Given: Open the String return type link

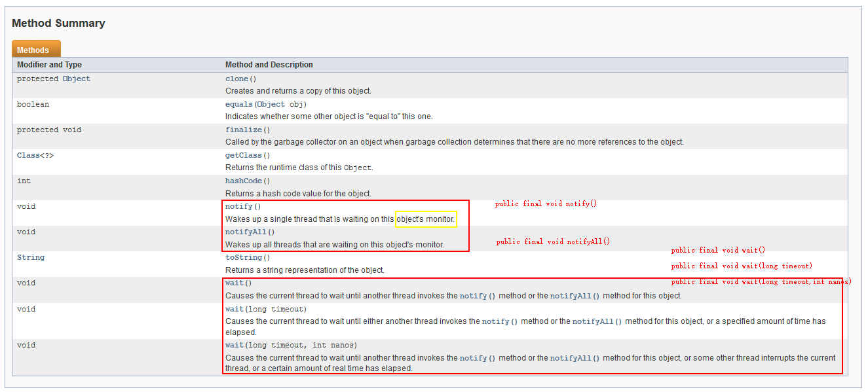Looking at the screenshot, I should pos(31,257).
